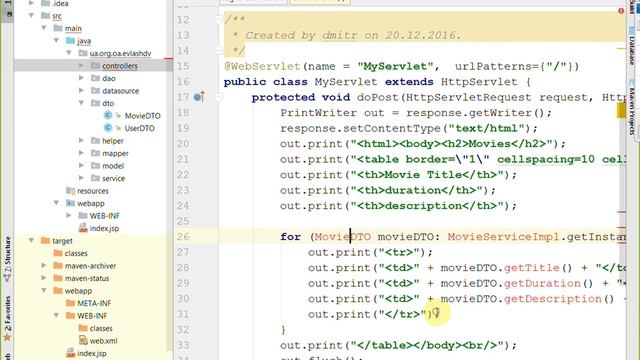The height and width of the screenshot is (360, 640).
Task: Expand the dao package arrow
Action: point(81,78)
